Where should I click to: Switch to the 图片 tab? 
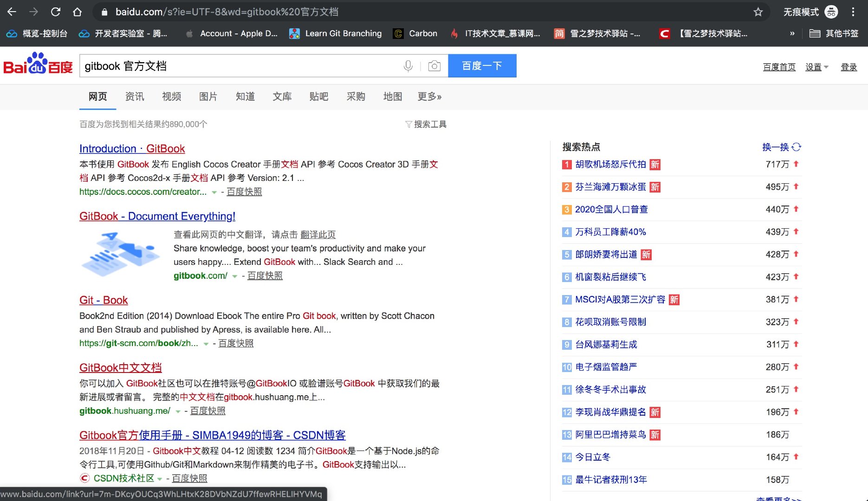[x=207, y=96]
